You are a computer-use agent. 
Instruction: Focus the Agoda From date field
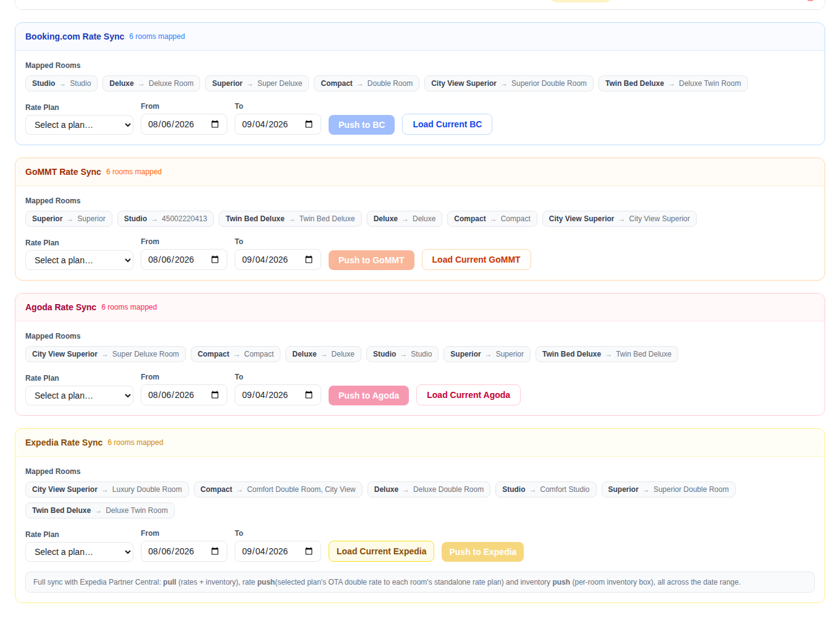184,395
